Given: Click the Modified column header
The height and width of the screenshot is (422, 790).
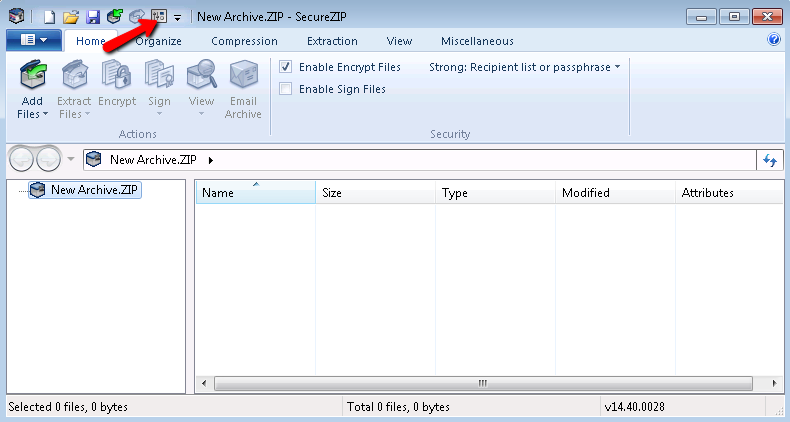Looking at the screenshot, I should tap(613, 193).
